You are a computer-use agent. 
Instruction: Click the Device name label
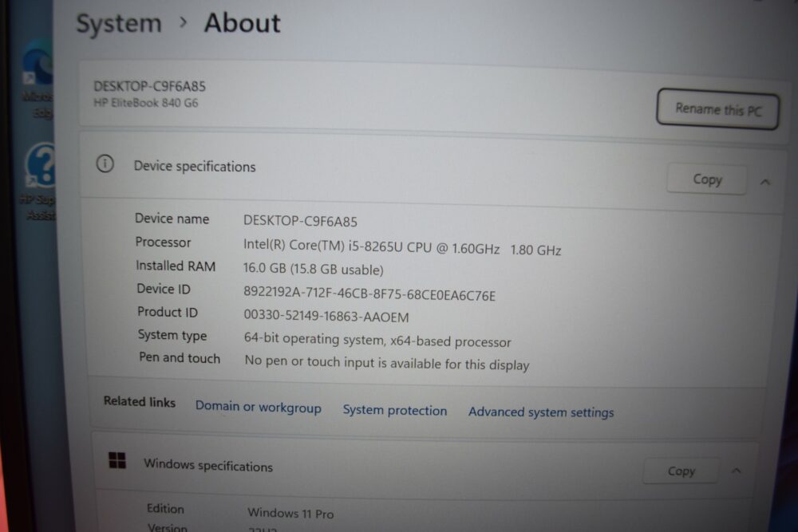pos(172,219)
